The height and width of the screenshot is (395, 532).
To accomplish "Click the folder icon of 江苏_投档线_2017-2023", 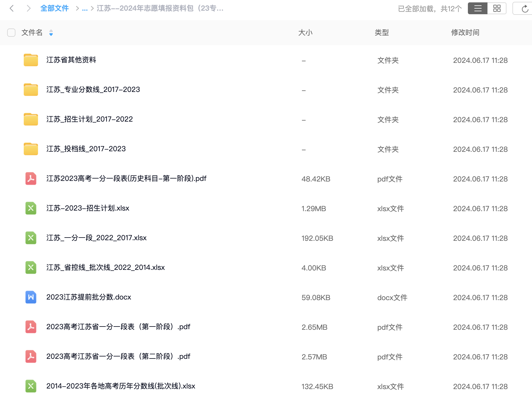I will [31, 149].
